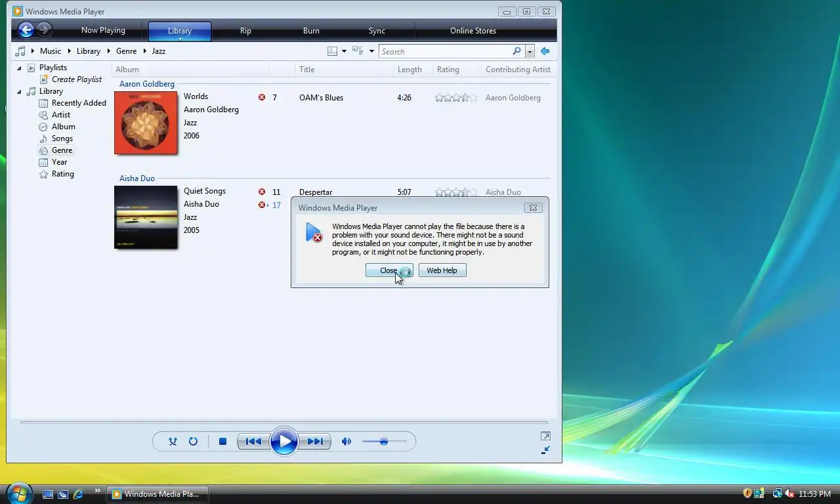Stop playback with the Stop button
This screenshot has height=504, width=840.
(x=222, y=442)
